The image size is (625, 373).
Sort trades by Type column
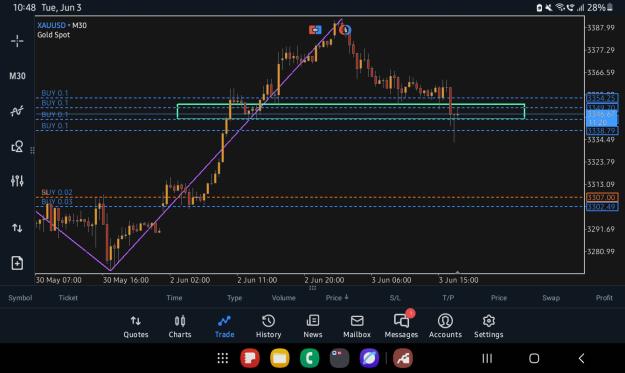click(x=234, y=298)
